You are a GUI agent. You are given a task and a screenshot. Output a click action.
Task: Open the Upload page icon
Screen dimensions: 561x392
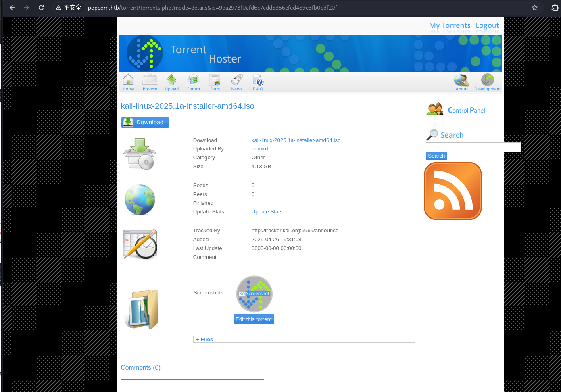[x=171, y=82]
